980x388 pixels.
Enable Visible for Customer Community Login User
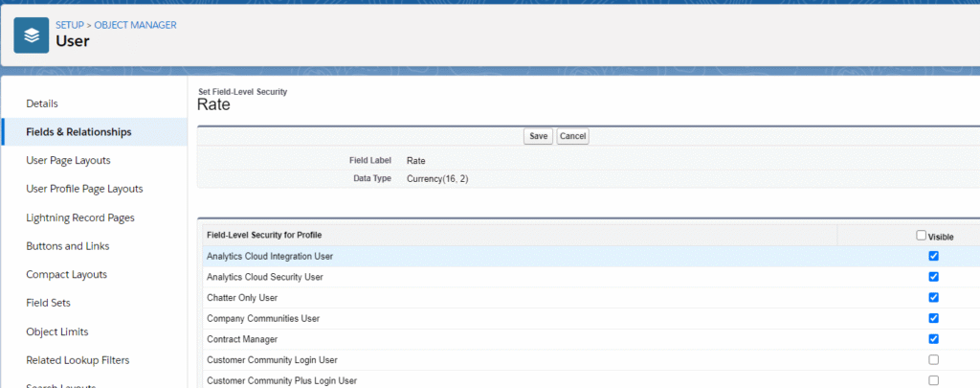coord(933,360)
